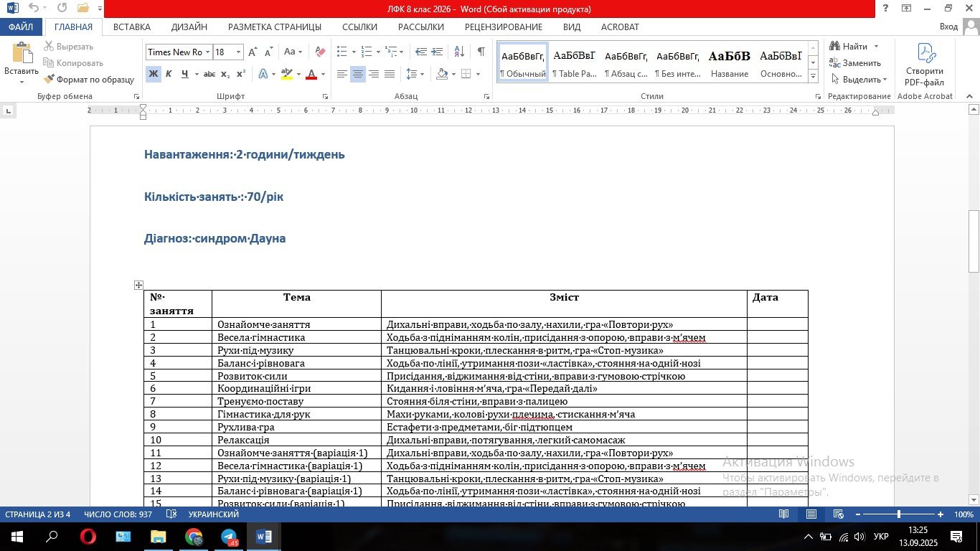Expand the font size 18 dropdown
Image resolution: width=980 pixels, height=551 pixels.
click(x=238, y=52)
